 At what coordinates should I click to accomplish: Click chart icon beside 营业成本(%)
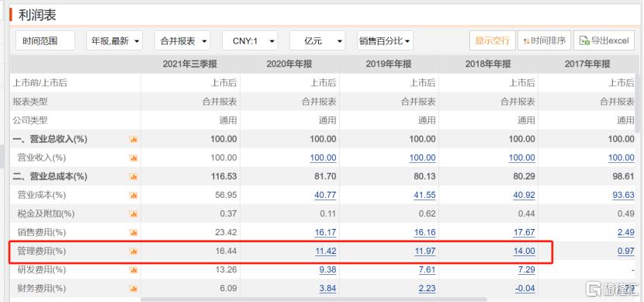(133, 195)
